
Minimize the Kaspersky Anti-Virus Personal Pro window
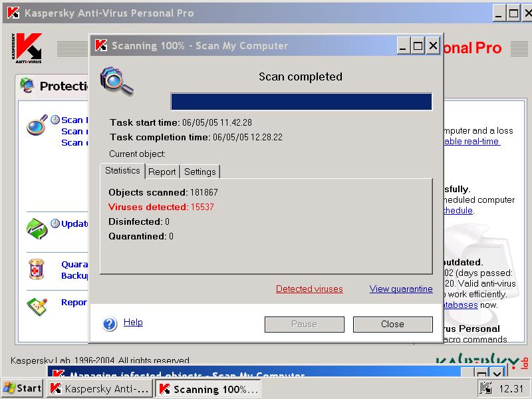coord(498,13)
